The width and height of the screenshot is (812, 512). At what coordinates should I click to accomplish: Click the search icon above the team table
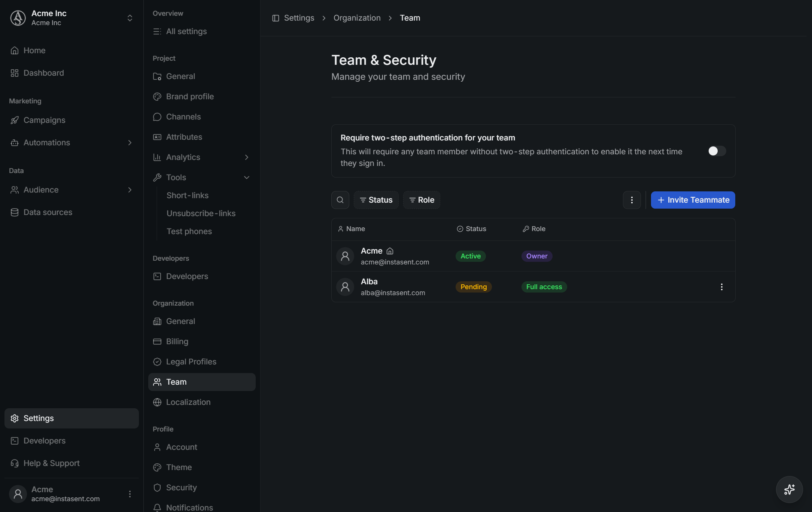tap(340, 200)
